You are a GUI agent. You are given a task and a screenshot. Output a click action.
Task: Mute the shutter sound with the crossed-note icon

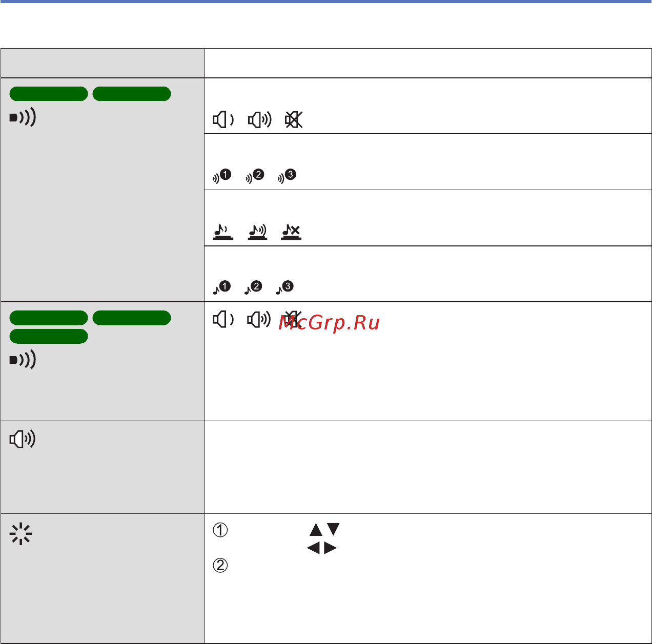[x=291, y=232]
